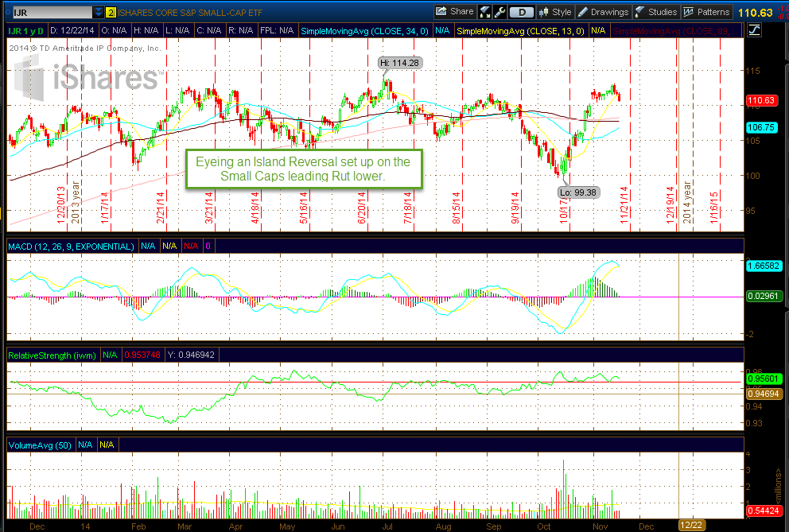
Task: Click the 110.63 last price in header
Action: click(756, 13)
